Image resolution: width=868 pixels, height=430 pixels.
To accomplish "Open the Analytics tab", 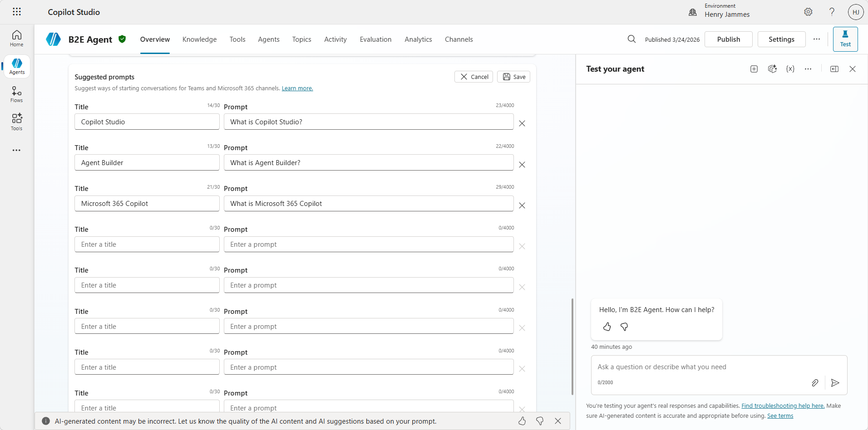I will pyautogui.click(x=418, y=39).
